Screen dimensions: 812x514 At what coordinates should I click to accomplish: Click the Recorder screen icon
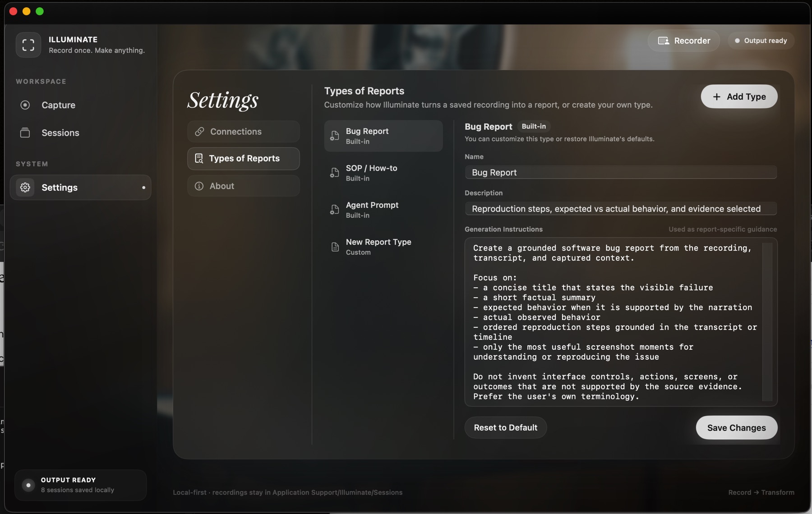click(664, 41)
